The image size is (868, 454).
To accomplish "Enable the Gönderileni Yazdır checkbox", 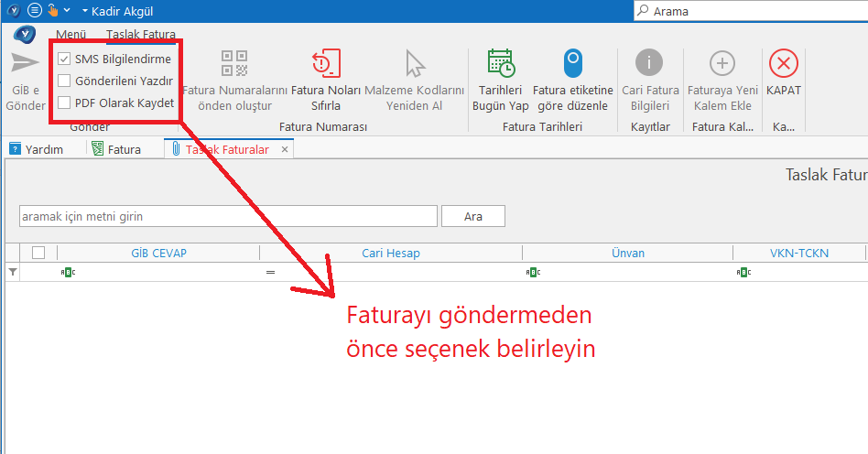I will click(64, 81).
